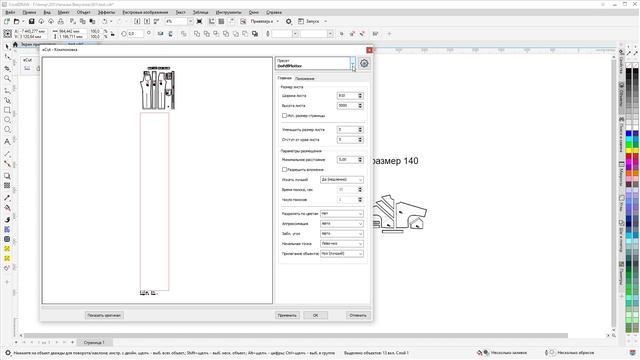Screen dimensions: 640x360
Task: Step the reduce sheet size spinner
Action: 360,129
